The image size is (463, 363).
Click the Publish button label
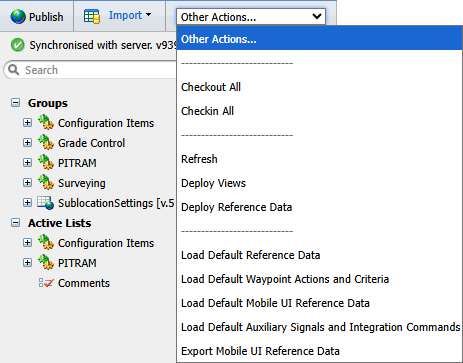click(46, 17)
